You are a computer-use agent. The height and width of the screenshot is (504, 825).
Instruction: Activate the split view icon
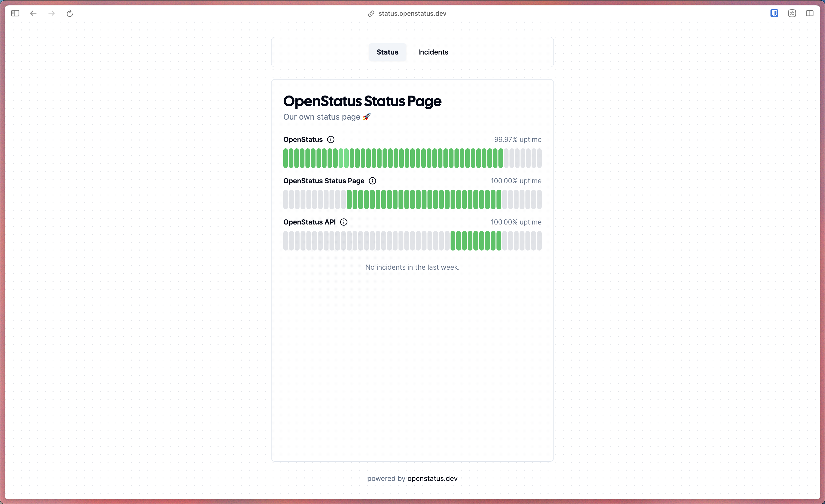[810, 14]
